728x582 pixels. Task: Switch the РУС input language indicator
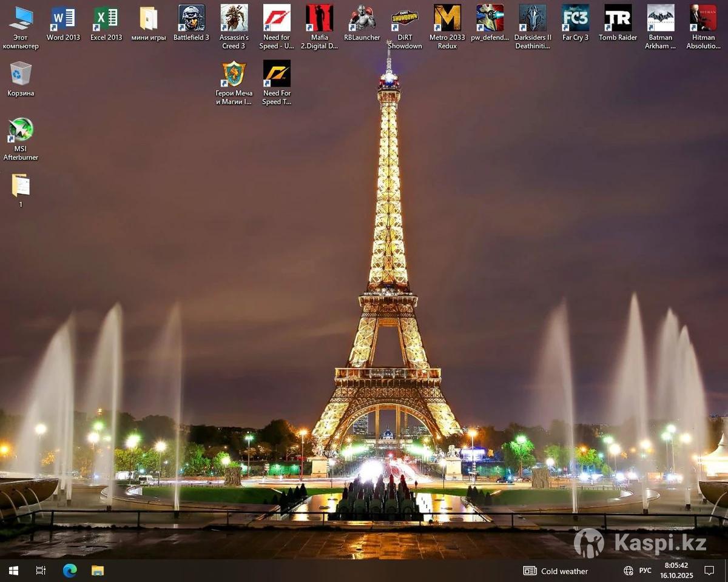pos(645,570)
